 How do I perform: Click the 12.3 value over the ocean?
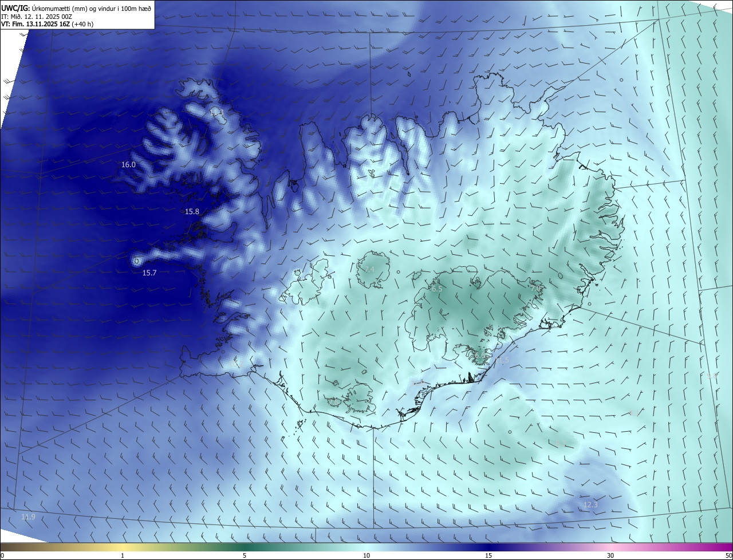coord(590,505)
